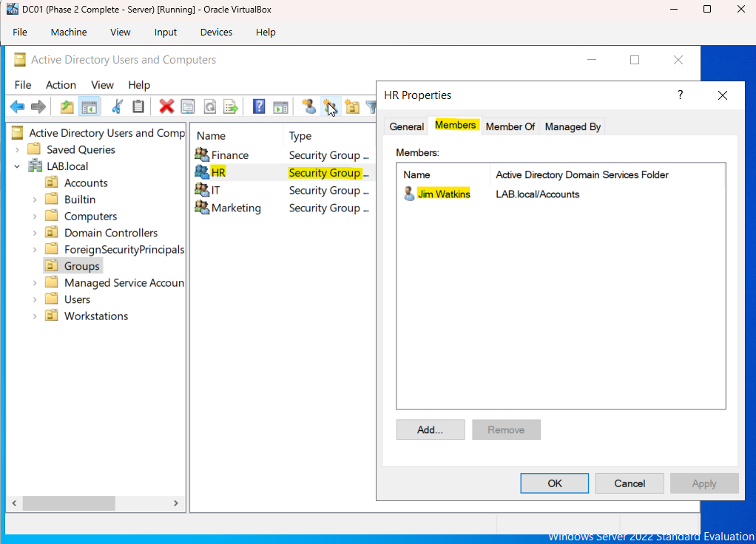Sort by the Type column header
Screen dimensions: 756x544
tap(300, 136)
